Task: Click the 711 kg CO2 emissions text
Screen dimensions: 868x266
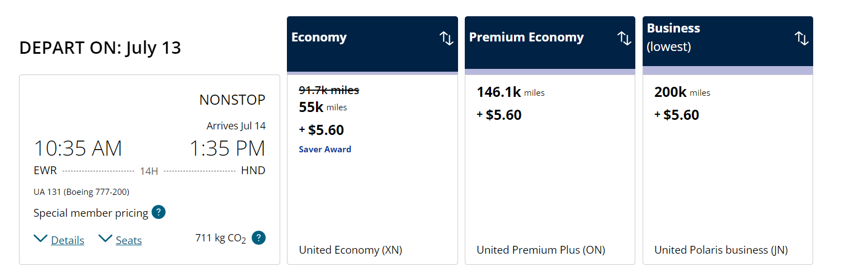Action: (220, 238)
